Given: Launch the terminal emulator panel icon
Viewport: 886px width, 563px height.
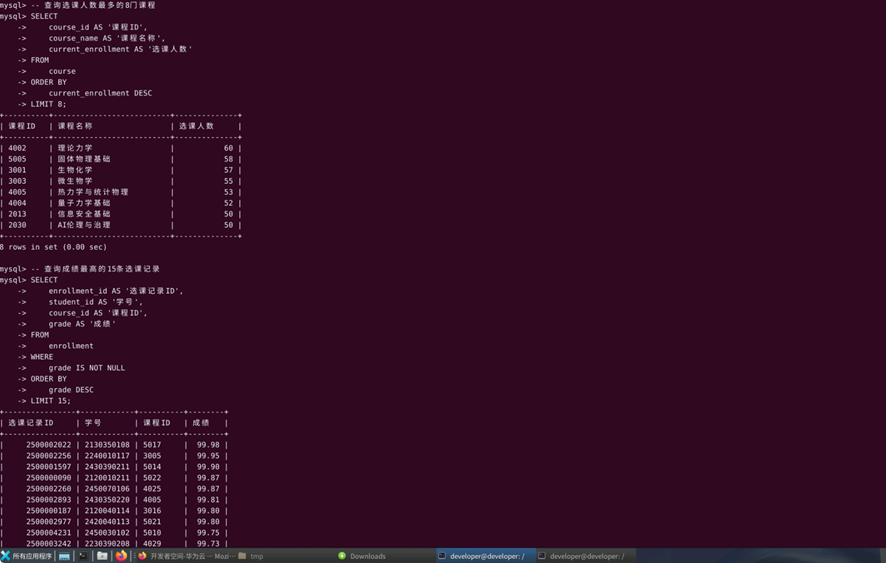Looking at the screenshot, I should pos(84,556).
